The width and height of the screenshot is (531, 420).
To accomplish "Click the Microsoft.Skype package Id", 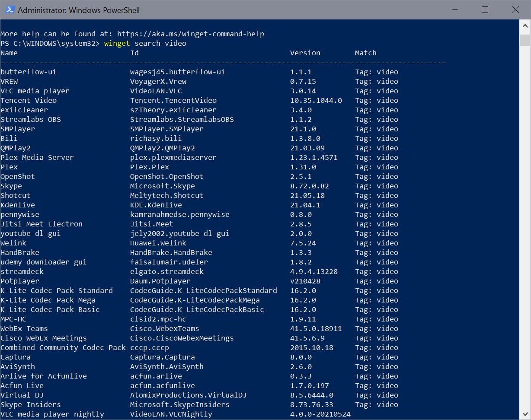I will tap(162, 186).
